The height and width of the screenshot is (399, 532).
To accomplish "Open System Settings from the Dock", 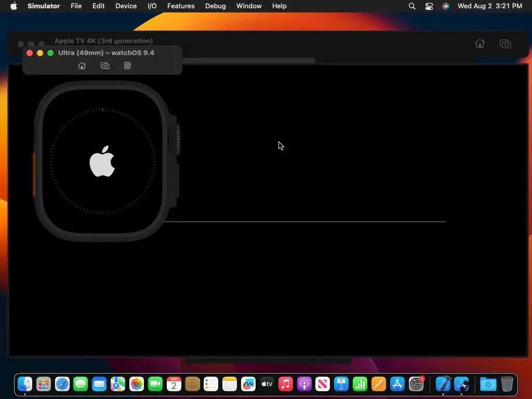I will (416, 384).
